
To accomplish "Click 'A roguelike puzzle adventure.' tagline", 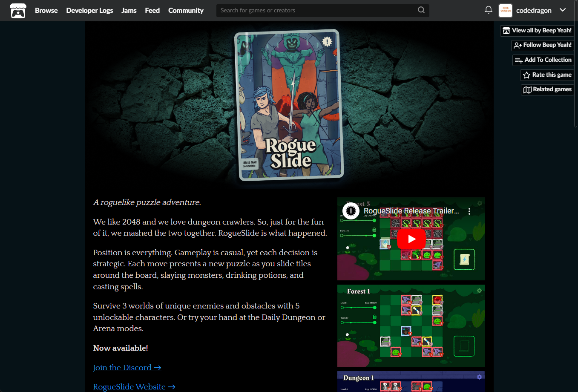I will click(x=147, y=202).
